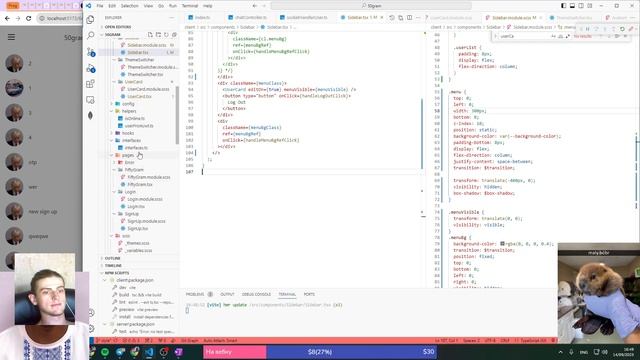This screenshot has width=640, height=360.
Task: Toggle Match Whole Word in the find widget
Action: tap(560, 36)
